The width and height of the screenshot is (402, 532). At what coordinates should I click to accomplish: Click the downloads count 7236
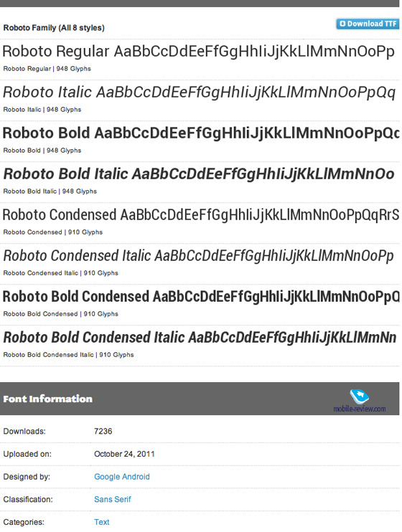coord(103,431)
